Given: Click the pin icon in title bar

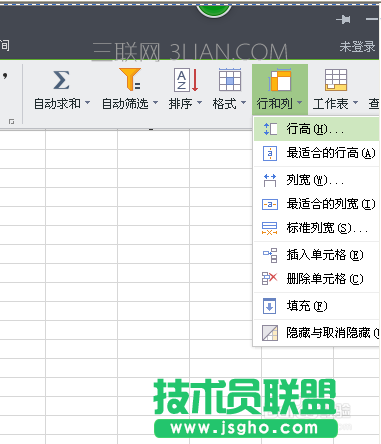Looking at the screenshot, I should (x=343, y=20).
